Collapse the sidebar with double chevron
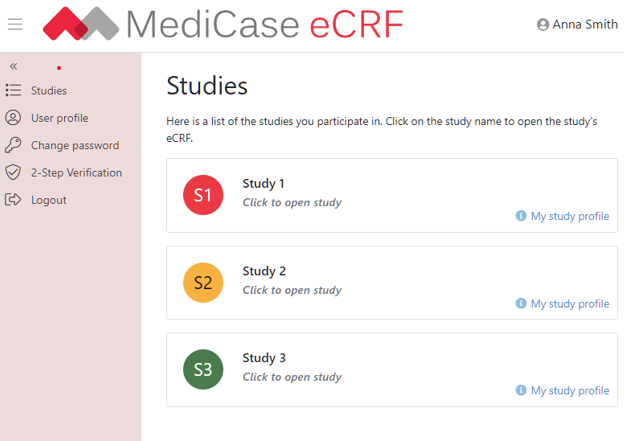The height and width of the screenshot is (441, 624). 14,66
